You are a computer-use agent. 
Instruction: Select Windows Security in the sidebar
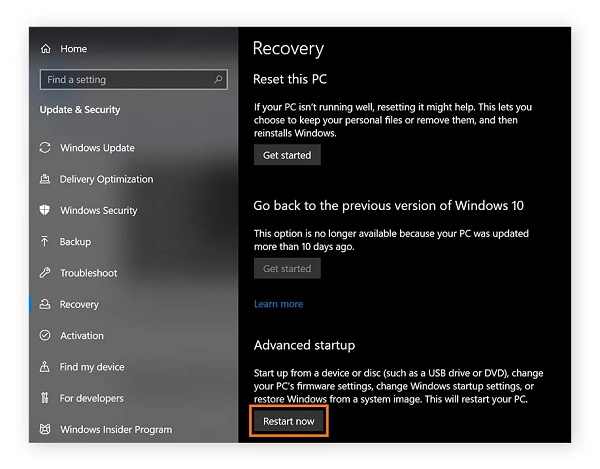click(99, 211)
